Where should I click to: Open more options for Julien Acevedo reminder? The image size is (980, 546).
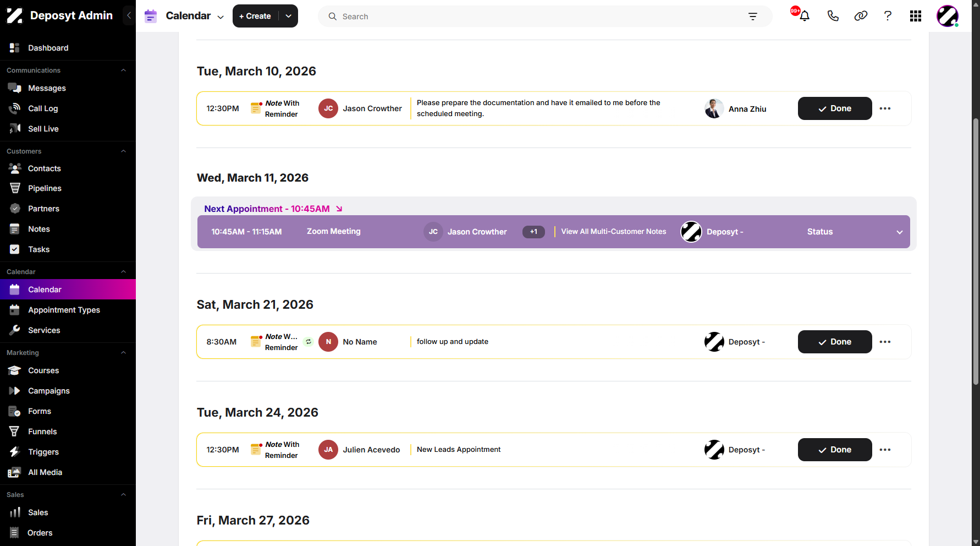[x=885, y=450]
